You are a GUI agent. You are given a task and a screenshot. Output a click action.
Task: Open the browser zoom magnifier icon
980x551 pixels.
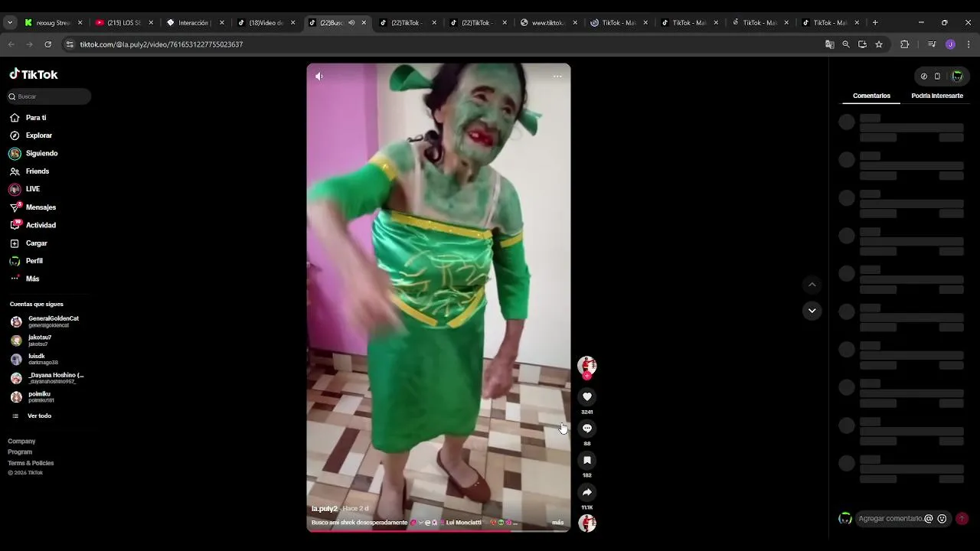click(x=846, y=44)
